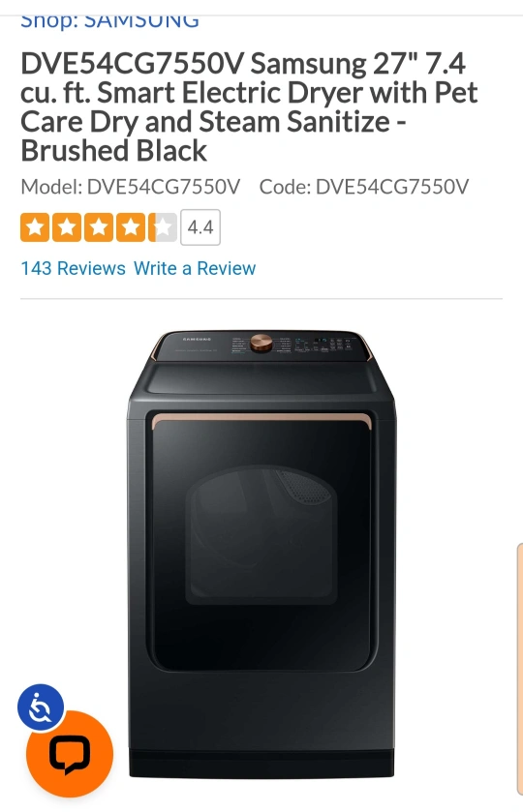The image size is (523, 812).
Task: Click the Samsung logo on dryer panel
Action: [x=197, y=339]
